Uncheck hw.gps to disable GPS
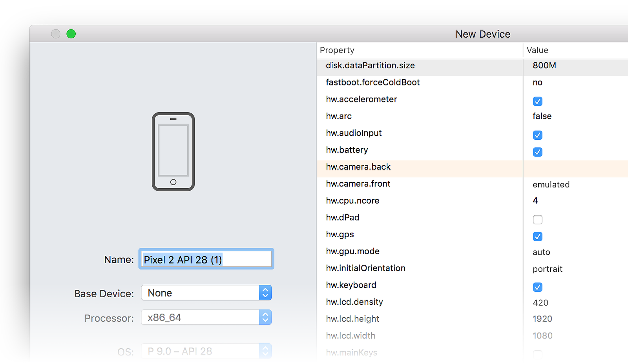Viewport: 628px width, 364px height. tap(537, 237)
